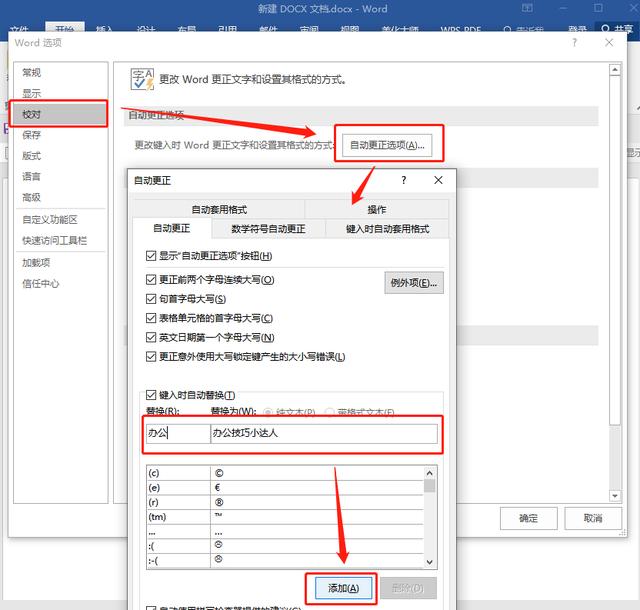Viewport: 640px width, 610px height.
Task: Click down arrow of Word options scrollbar
Action: click(x=615, y=496)
